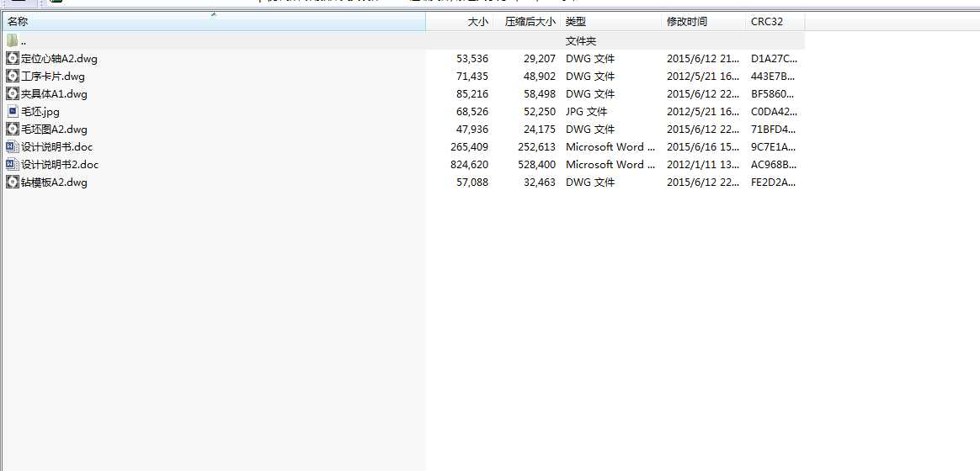Screen dimensions: 980x471
Task: Sort files by the 压缩后大小 column header
Action: [526, 21]
